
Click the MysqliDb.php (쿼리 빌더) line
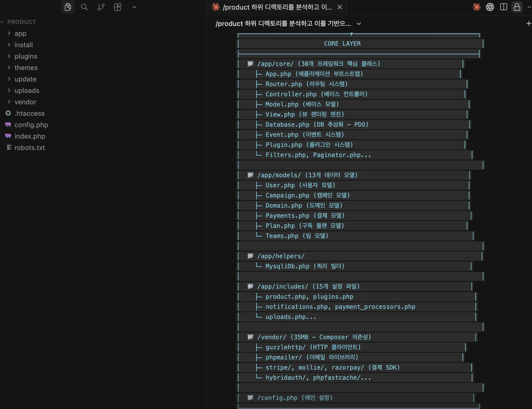(305, 266)
